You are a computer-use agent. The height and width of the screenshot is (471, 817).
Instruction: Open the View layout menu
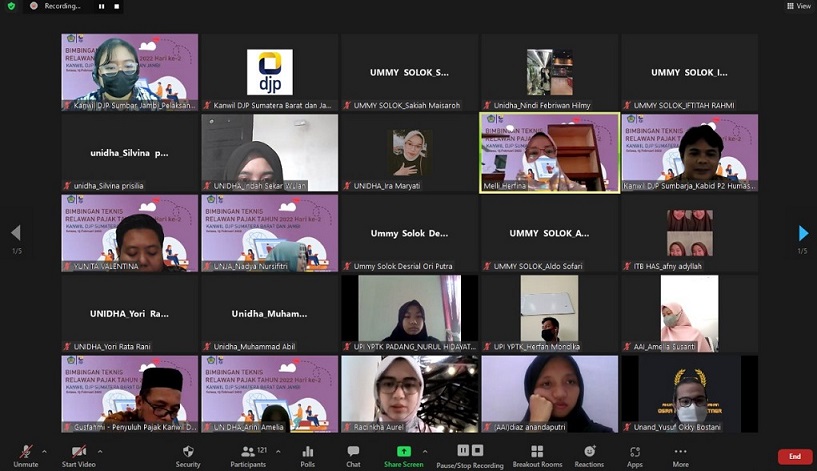click(x=799, y=6)
